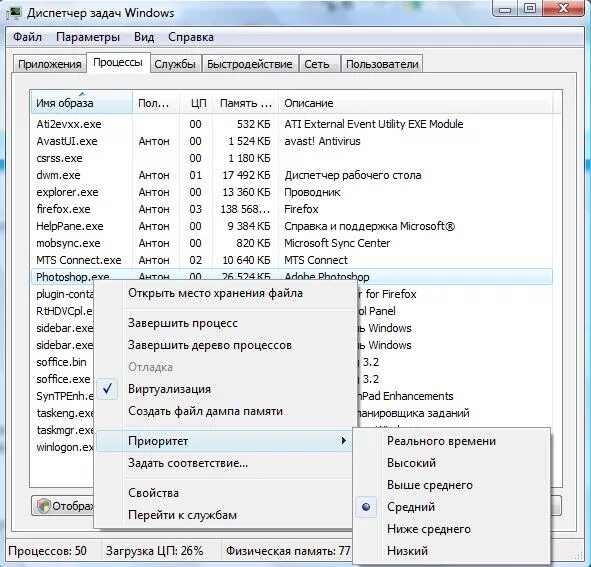Open the Справка menu

point(191,37)
